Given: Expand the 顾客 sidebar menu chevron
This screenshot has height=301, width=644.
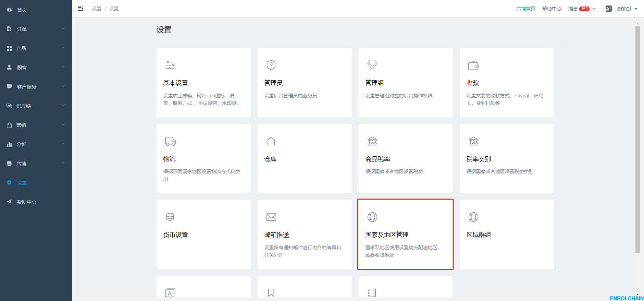Looking at the screenshot, I should pyautogui.click(x=63, y=67).
